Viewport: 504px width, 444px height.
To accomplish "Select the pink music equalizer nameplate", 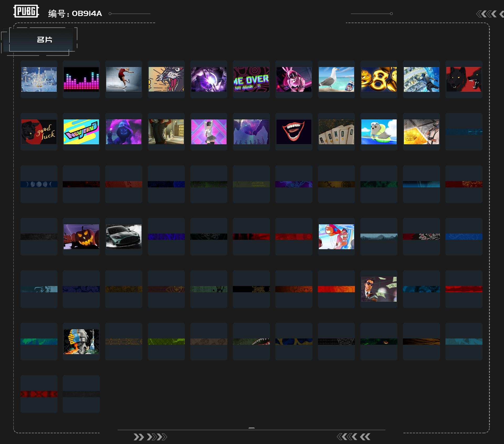I will (81, 79).
